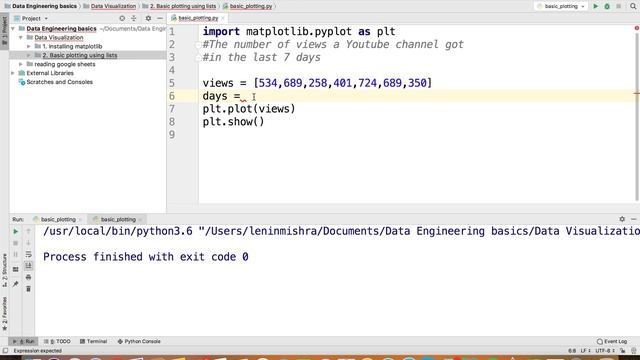Pin the Run tab with the pin icon
640x360 pixels.
[x=16, y=284]
